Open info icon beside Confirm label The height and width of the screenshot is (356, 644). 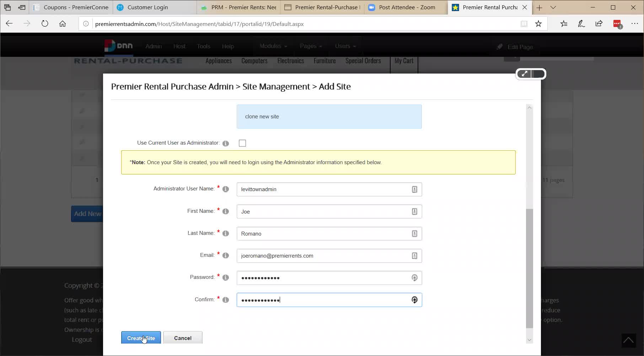pyautogui.click(x=226, y=300)
